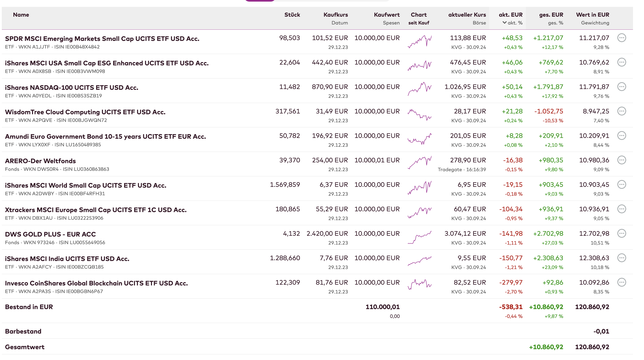
Task: Open the WisdomTree Cloud Computing sparkline chart
Action: point(420,115)
